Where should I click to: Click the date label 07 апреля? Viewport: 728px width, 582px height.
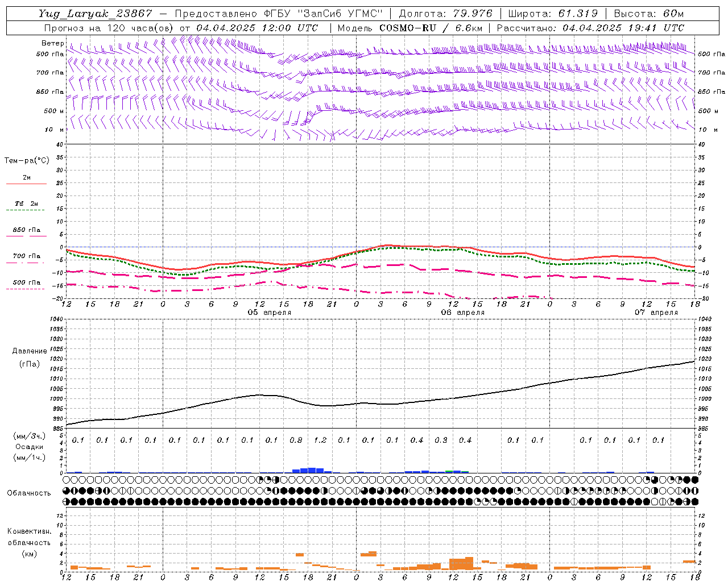click(x=656, y=313)
